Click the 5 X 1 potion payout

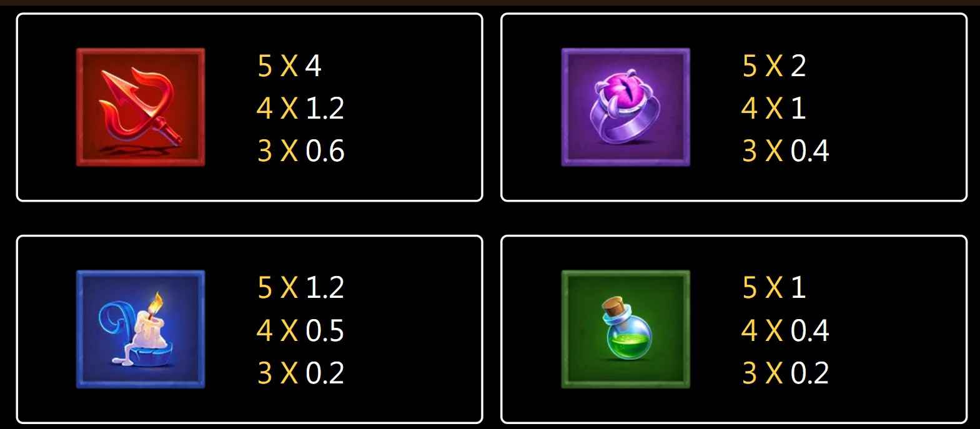tap(774, 287)
